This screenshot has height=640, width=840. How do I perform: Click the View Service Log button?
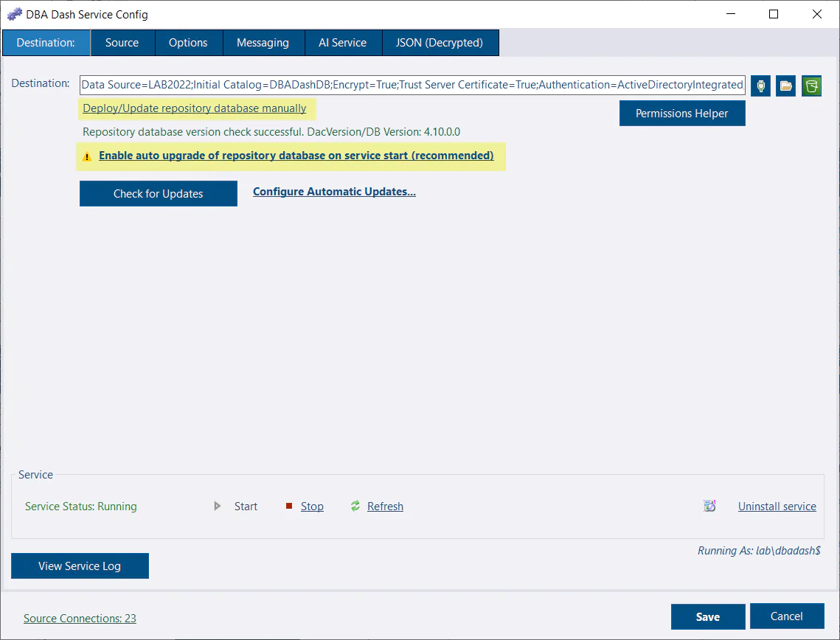80,566
